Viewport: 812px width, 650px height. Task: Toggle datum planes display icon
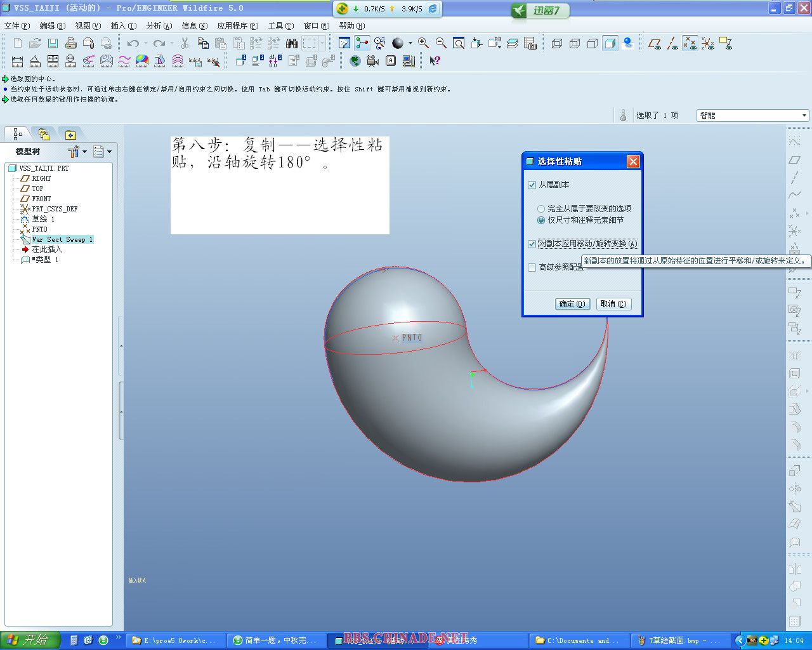(x=655, y=43)
